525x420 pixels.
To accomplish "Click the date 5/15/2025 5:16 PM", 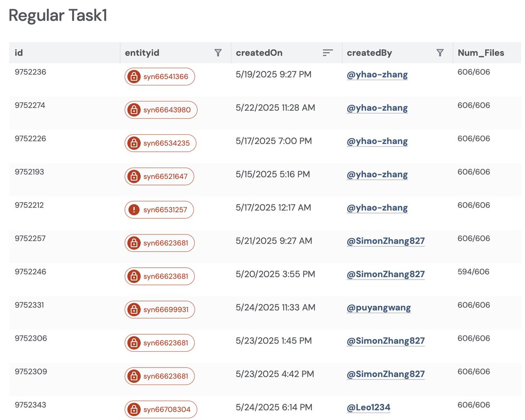I will [273, 174].
